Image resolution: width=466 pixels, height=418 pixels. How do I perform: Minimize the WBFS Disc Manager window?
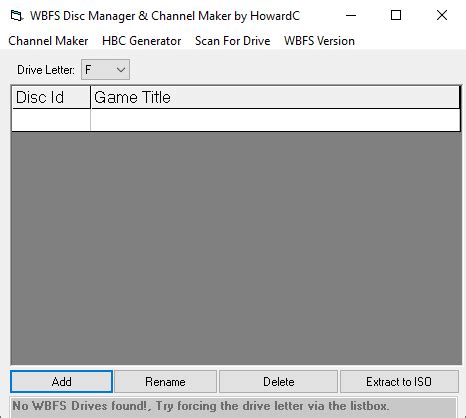[x=351, y=15]
